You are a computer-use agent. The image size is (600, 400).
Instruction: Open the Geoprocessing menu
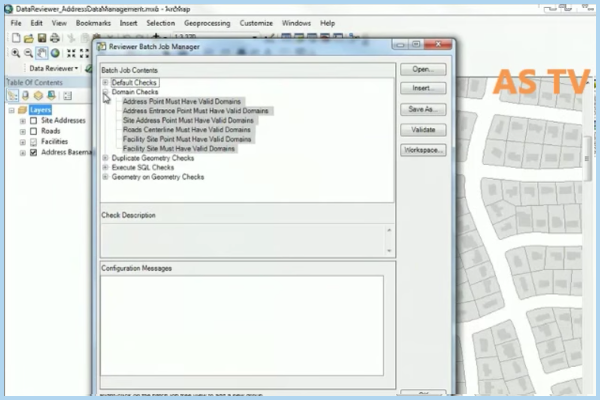(x=205, y=22)
